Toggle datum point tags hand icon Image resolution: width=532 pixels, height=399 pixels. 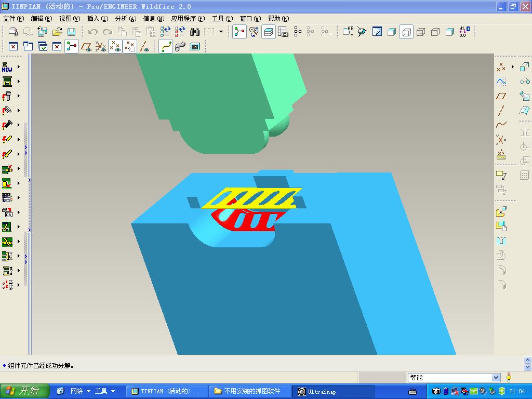click(x=130, y=46)
